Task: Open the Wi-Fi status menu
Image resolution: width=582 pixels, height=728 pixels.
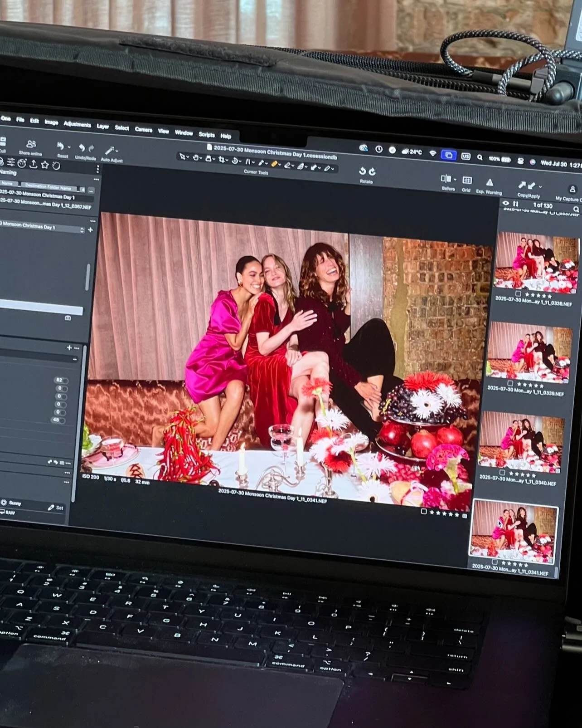Action: pos(432,154)
